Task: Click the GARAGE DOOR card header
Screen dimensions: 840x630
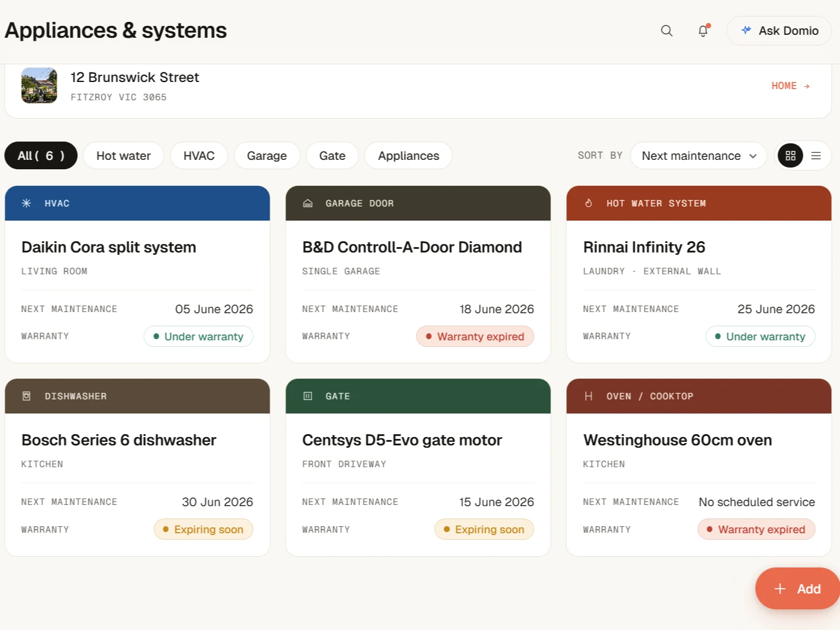Action: pyautogui.click(x=418, y=204)
